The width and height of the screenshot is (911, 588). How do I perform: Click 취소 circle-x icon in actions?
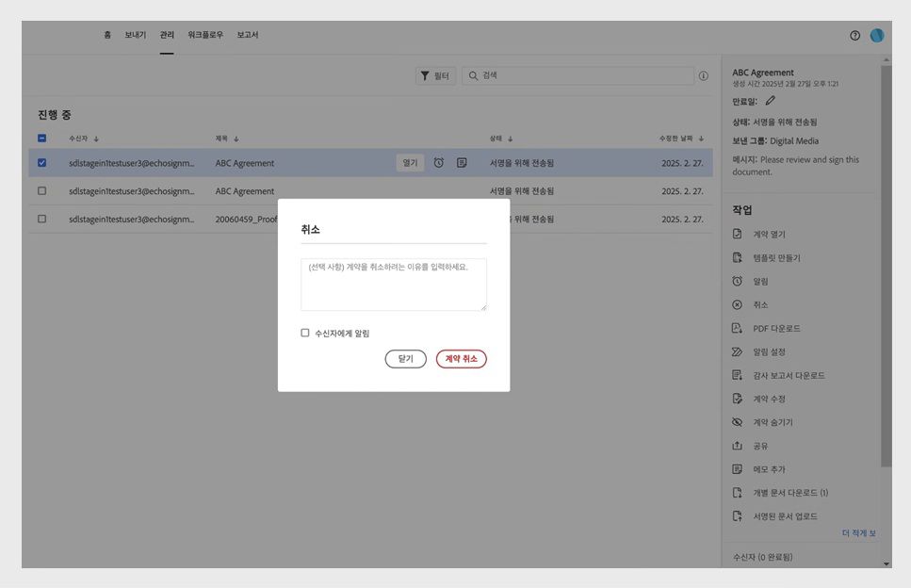pyautogui.click(x=738, y=304)
